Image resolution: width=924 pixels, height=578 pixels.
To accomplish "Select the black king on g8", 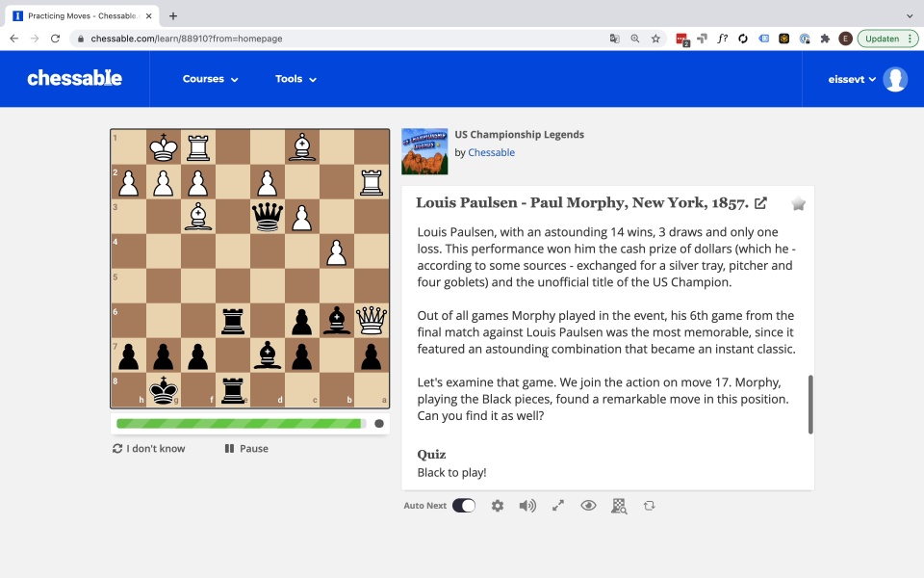I will 164,390.
